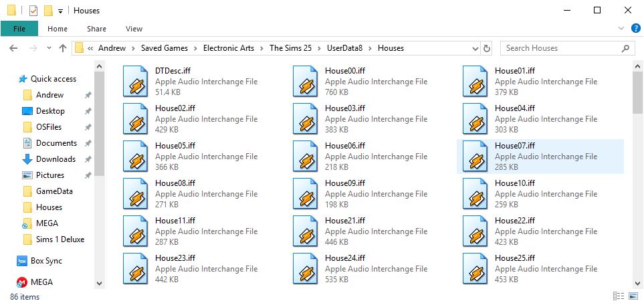Expand the address bar history dropdown
Image resolution: width=644 pixels, height=305 pixels.
point(475,49)
